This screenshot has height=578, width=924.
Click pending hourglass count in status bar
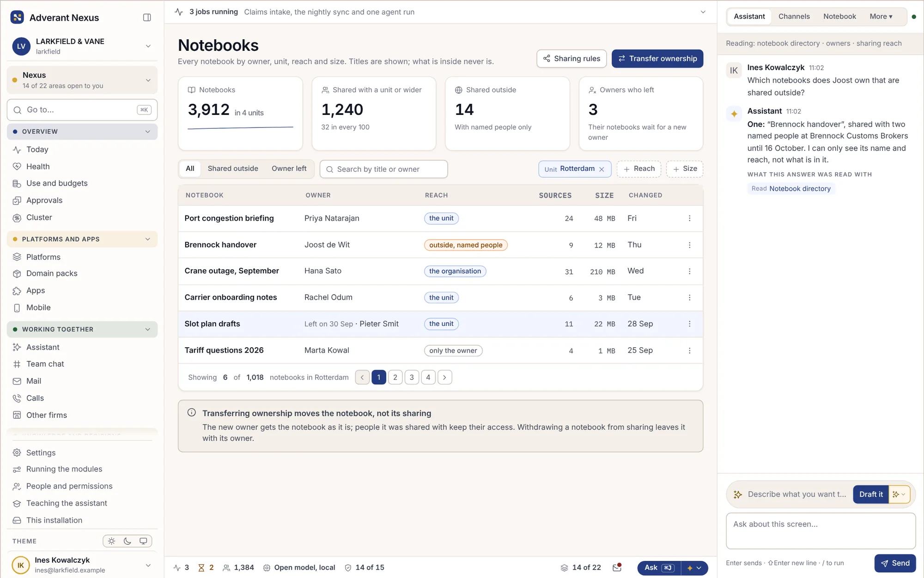[206, 568]
